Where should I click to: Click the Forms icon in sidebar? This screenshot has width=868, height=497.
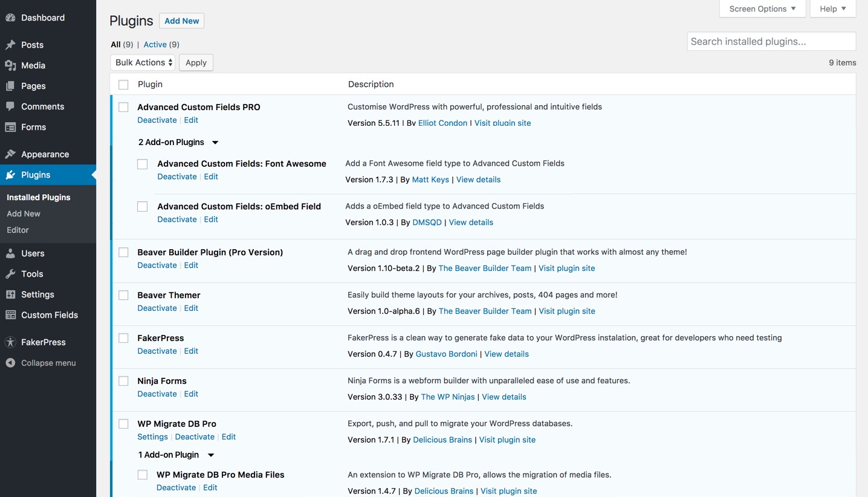pyautogui.click(x=10, y=127)
